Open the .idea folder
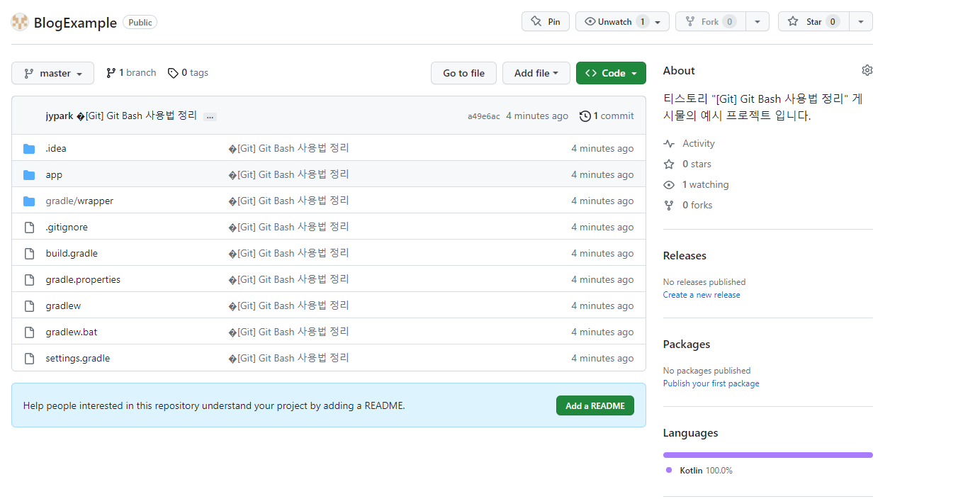This screenshot has height=499, width=980. tap(56, 149)
